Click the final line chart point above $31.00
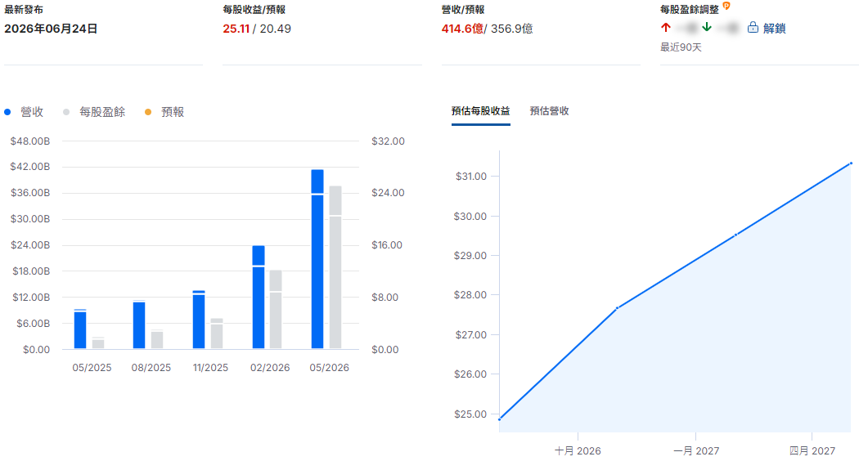868x470 pixels. pyautogui.click(x=851, y=163)
